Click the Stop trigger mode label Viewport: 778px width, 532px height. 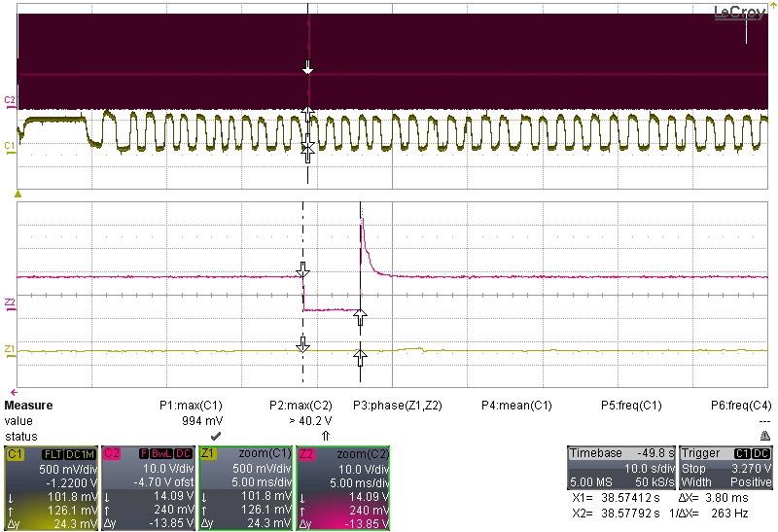tap(693, 468)
